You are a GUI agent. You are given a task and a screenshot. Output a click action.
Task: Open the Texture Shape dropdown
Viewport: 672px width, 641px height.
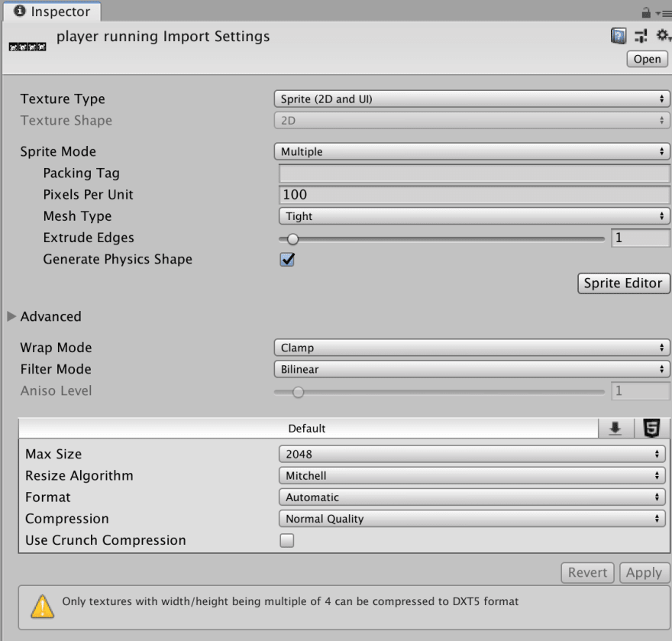point(471,121)
